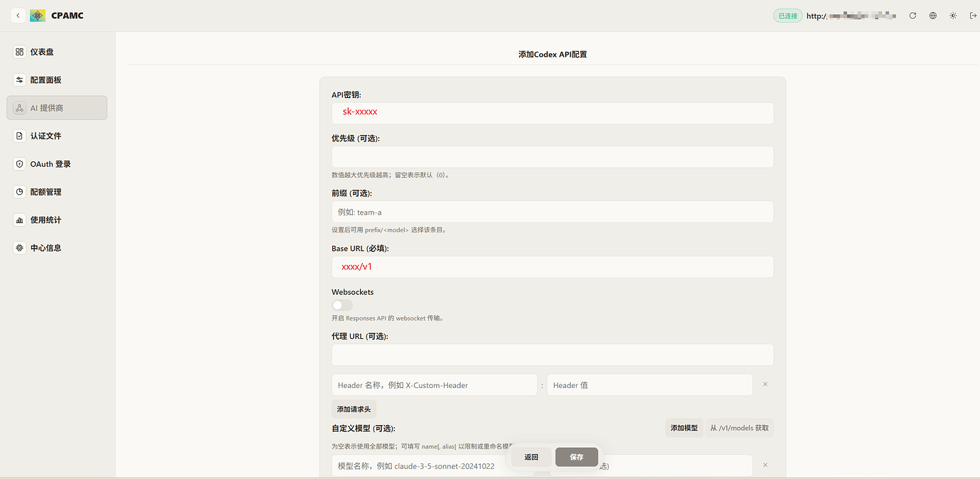Click the 添加请求头 button
The image size is (980, 479).
point(354,409)
